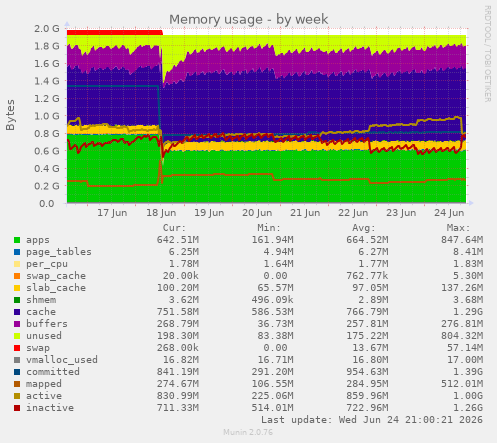Image resolution: width=497 pixels, height=443 pixels.
Task: Click the vmalloc_used gray swatch
Action: coord(17,360)
